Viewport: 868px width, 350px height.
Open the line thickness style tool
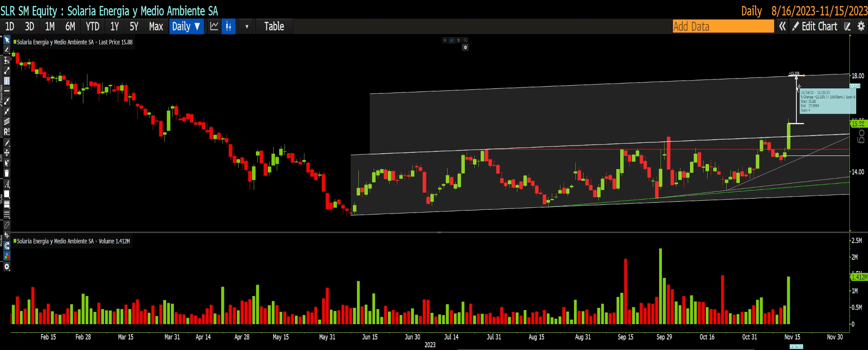pos(7,204)
